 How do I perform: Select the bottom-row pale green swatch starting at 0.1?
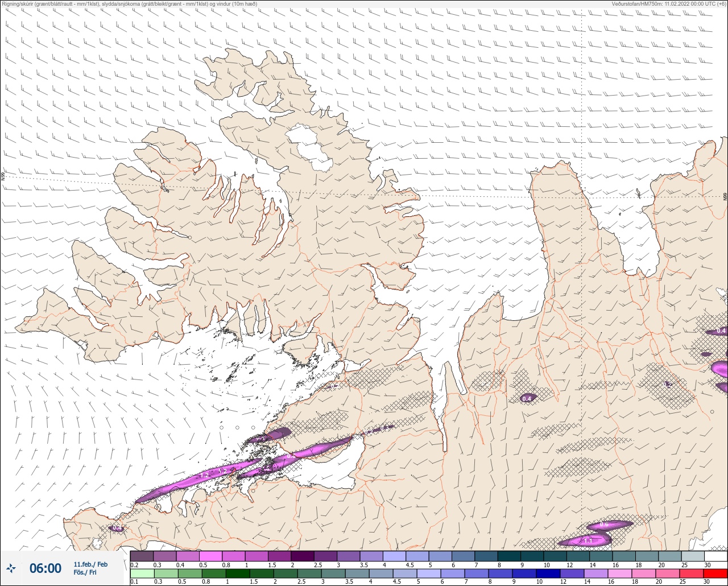point(142,573)
